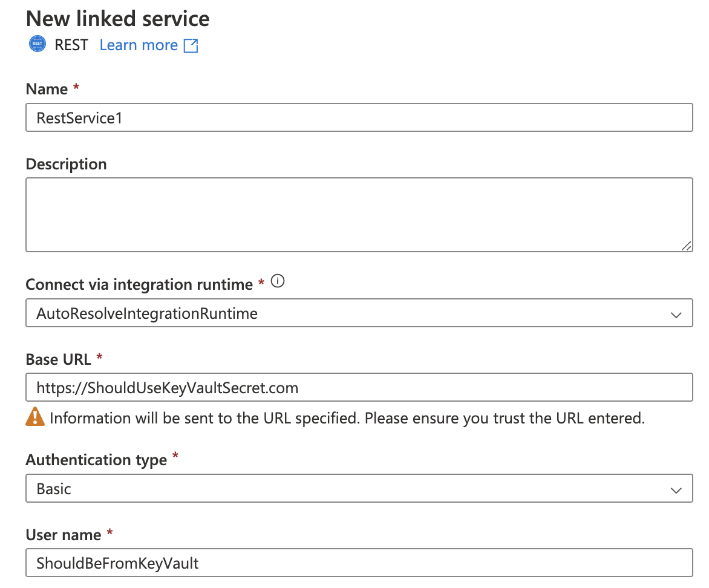
Task: Click the URL trust warning message text
Action: pyautogui.click(x=347, y=418)
